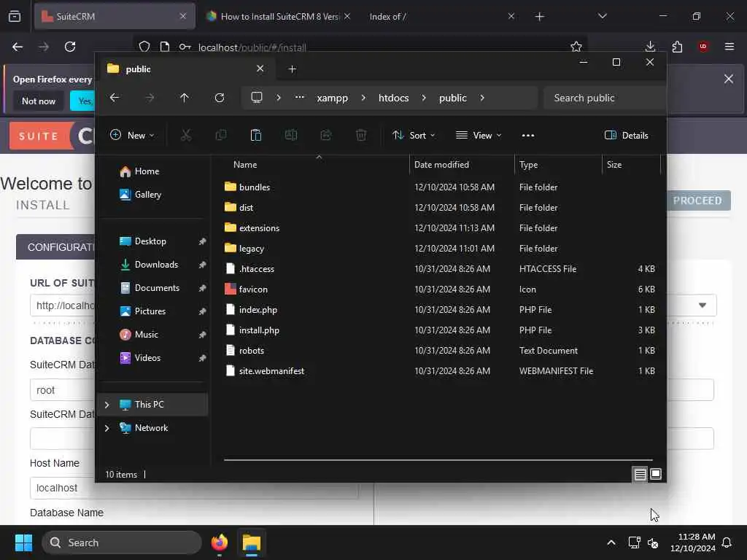Viewport: 747px width, 560px height.
Task: Sort by Name column header
Action: (x=245, y=164)
